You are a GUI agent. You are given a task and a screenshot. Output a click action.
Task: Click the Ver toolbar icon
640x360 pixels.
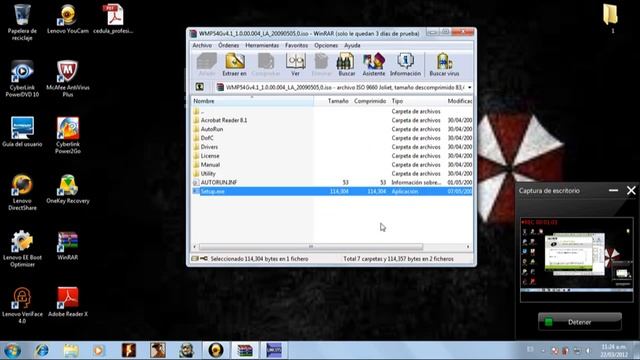coord(296,64)
